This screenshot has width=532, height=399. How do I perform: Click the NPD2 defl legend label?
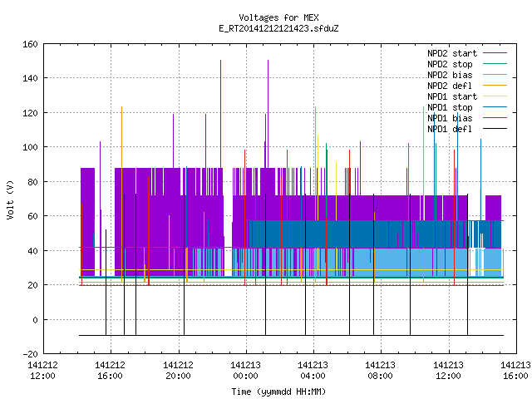450,86
